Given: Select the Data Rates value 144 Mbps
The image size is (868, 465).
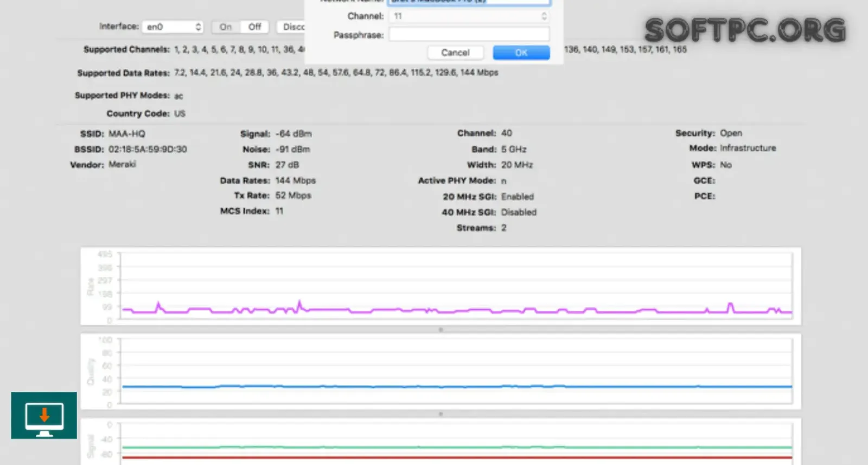Looking at the screenshot, I should [x=295, y=180].
